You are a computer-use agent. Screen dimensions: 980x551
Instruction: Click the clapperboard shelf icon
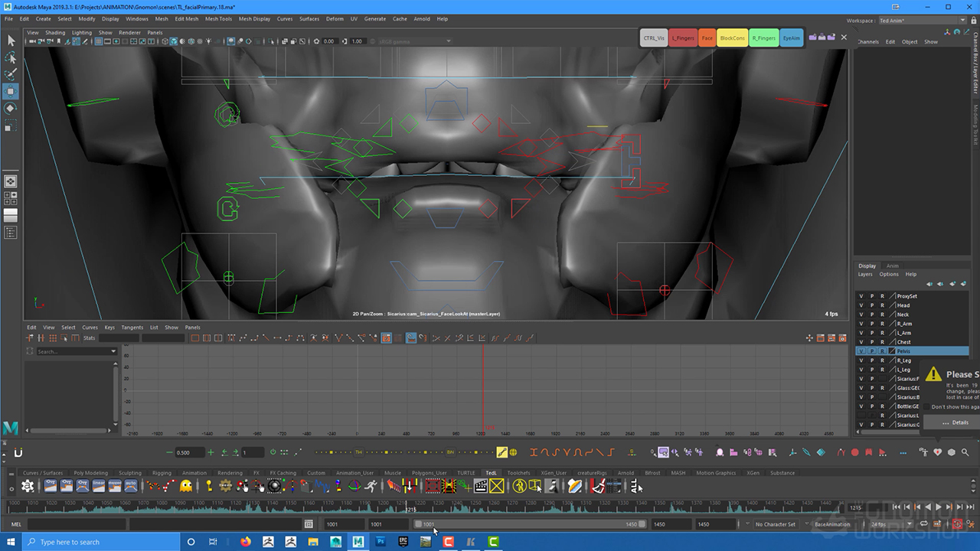point(481,486)
